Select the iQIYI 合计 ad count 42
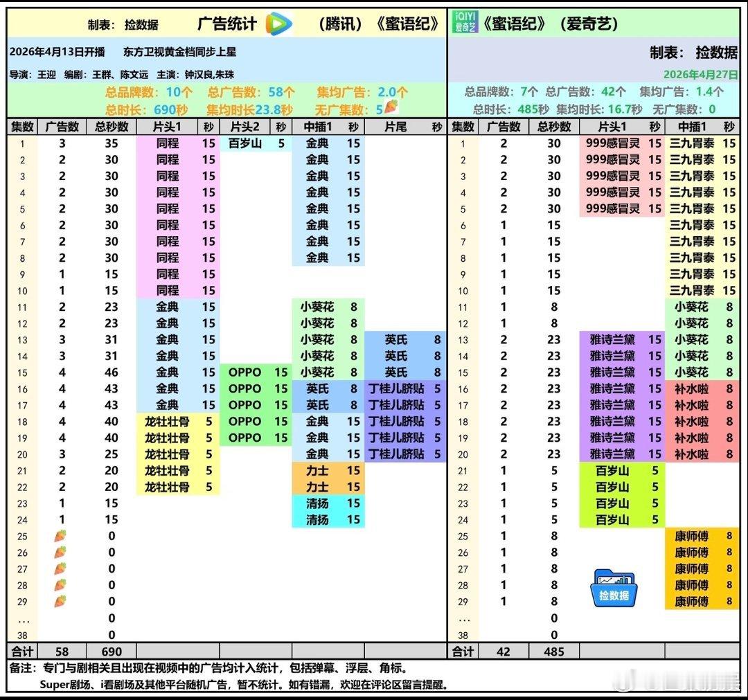The width and height of the screenshot is (748, 700). [x=504, y=652]
